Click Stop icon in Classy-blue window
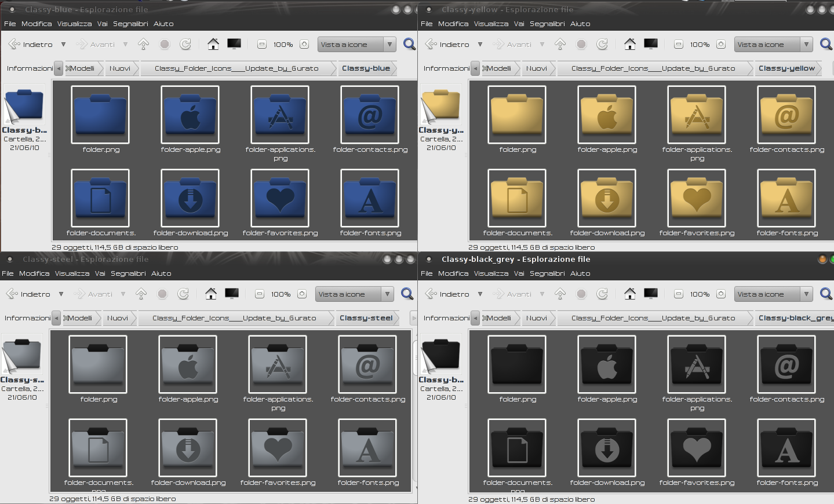Image resolution: width=834 pixels, height=504 pixels. point(165,44)
